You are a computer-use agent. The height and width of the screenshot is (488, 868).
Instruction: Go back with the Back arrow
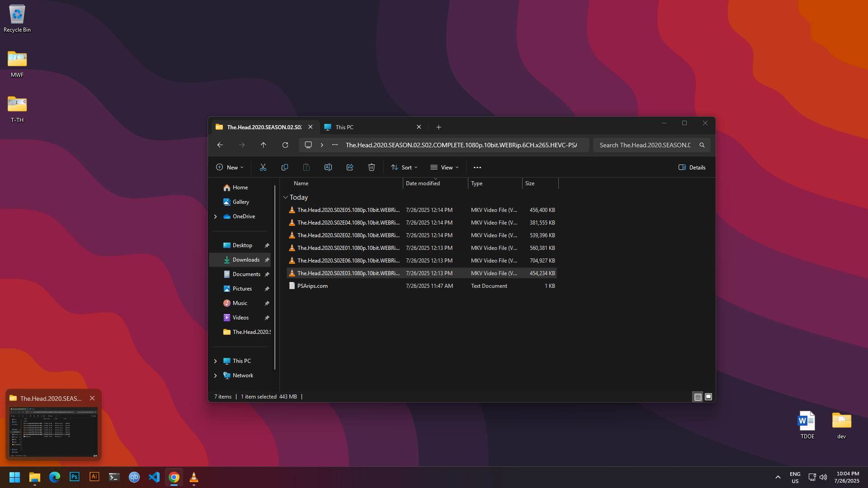coord(220,145)
